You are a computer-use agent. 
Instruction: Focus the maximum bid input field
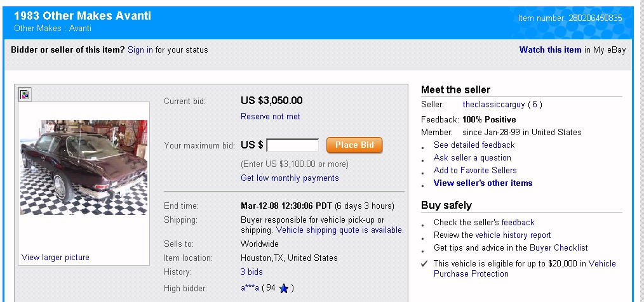[x=293, y=145]
